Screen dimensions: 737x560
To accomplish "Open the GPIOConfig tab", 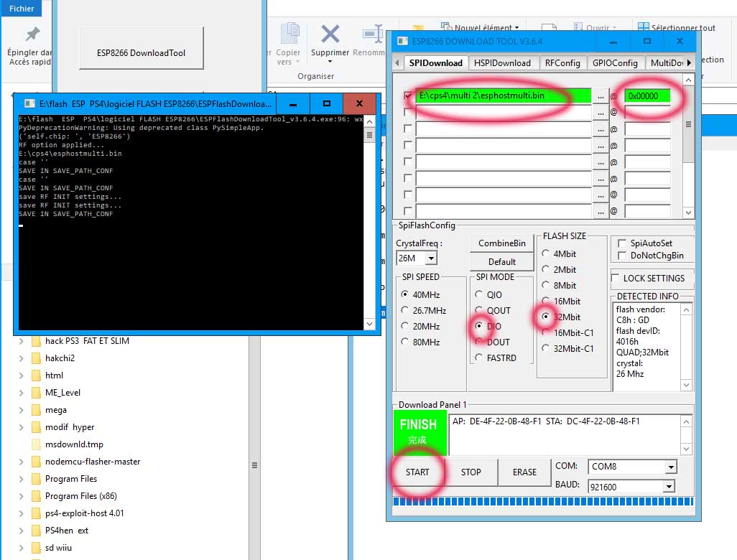I will click(615, 63).
